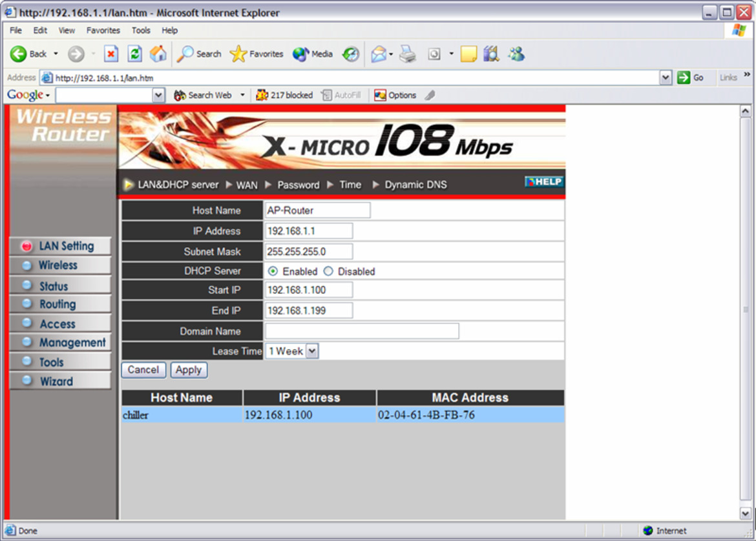This screenshot has height=541, width=756.
Task: Open the Status sidebar item
Action: (x=60, y=286)
